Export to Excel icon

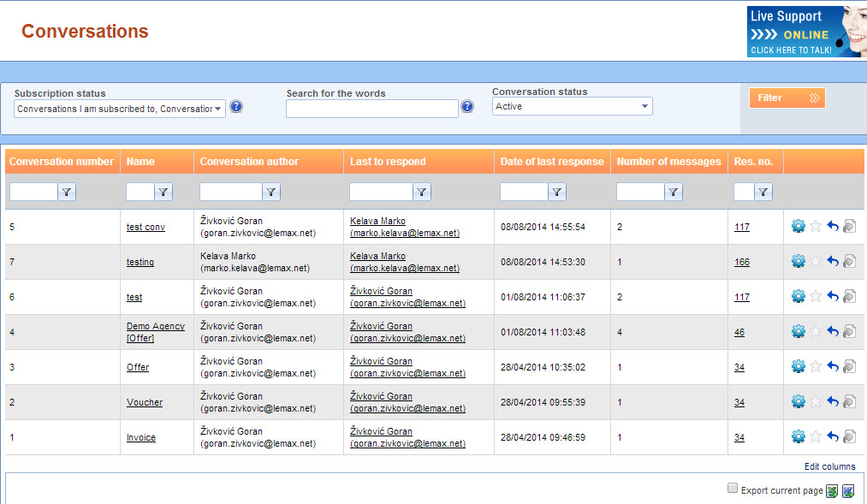(x=832, y=491)
